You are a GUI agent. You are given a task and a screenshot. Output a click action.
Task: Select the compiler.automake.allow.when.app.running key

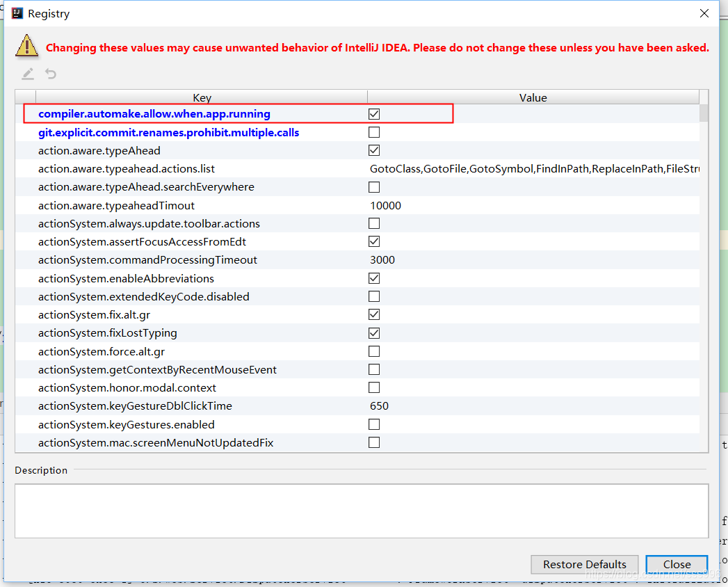(154, 114)
